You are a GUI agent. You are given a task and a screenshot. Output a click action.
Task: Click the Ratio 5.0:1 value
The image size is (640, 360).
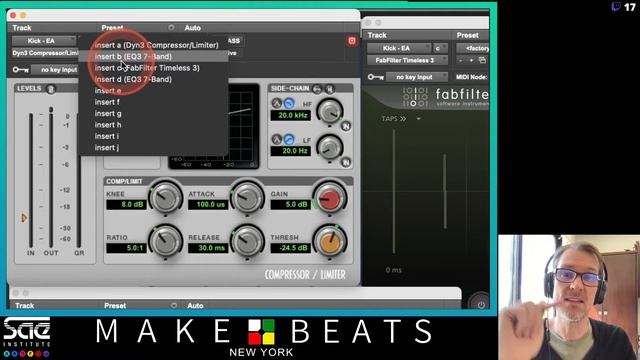tap(126, 248)
